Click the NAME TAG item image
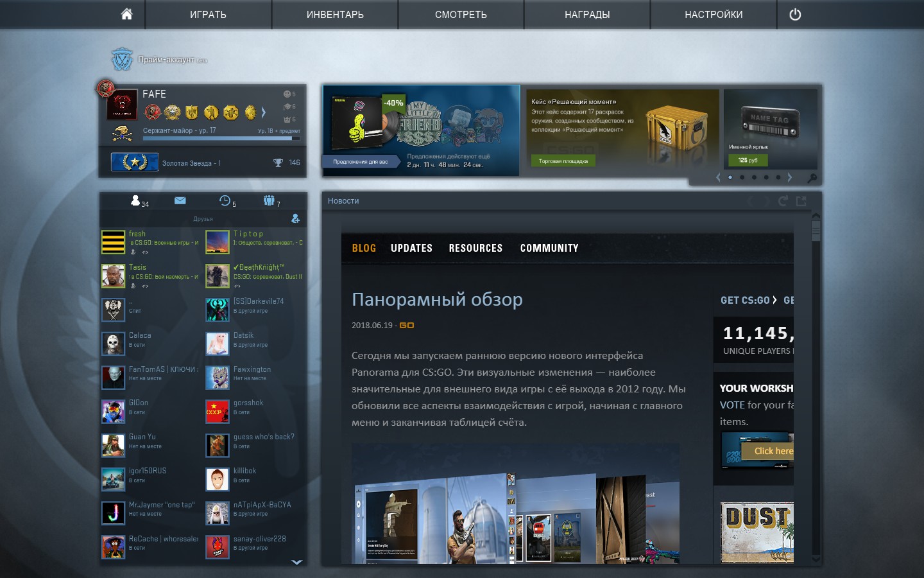The width and height of the screenshot is (924, 578). pyautogui.click(x=771, y=122)
